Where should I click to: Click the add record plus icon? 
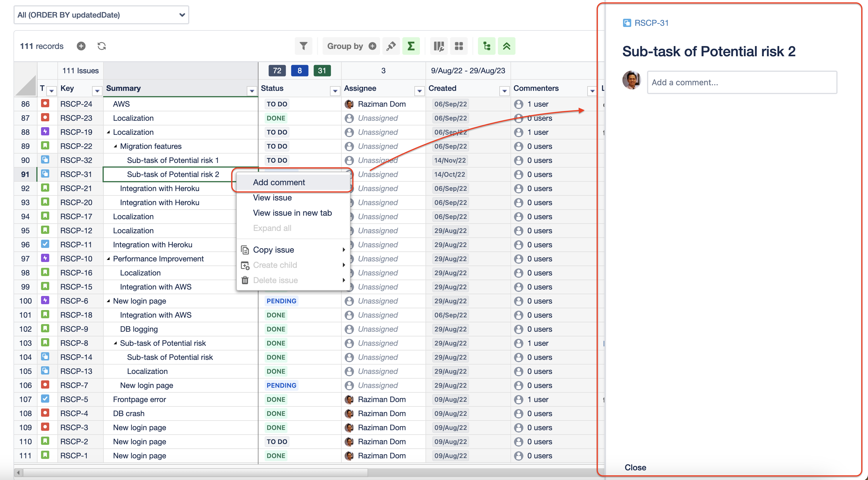pos(81,46)
